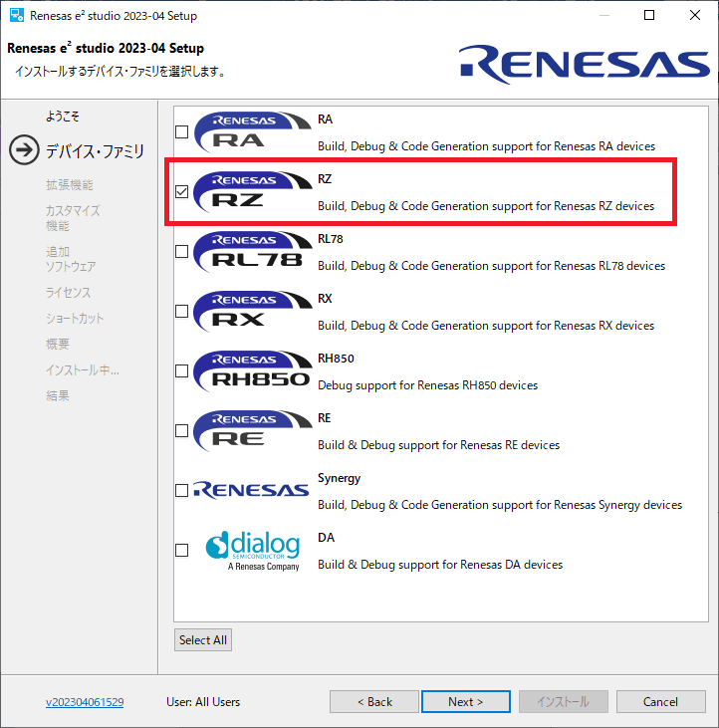Open the v202304061529 version link
This screenshot has width=719, height=728.
click(x=85, y=702)
